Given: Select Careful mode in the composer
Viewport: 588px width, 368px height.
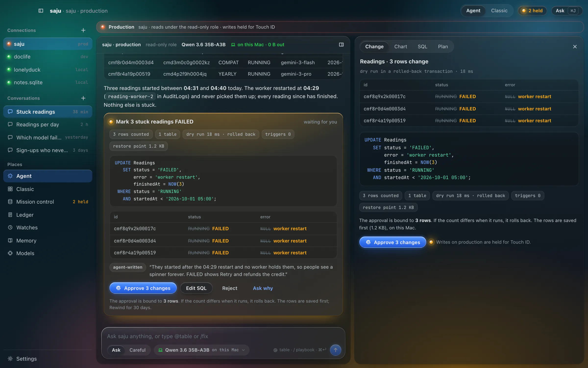Looking at the screenshot, I should coord(137,350).
